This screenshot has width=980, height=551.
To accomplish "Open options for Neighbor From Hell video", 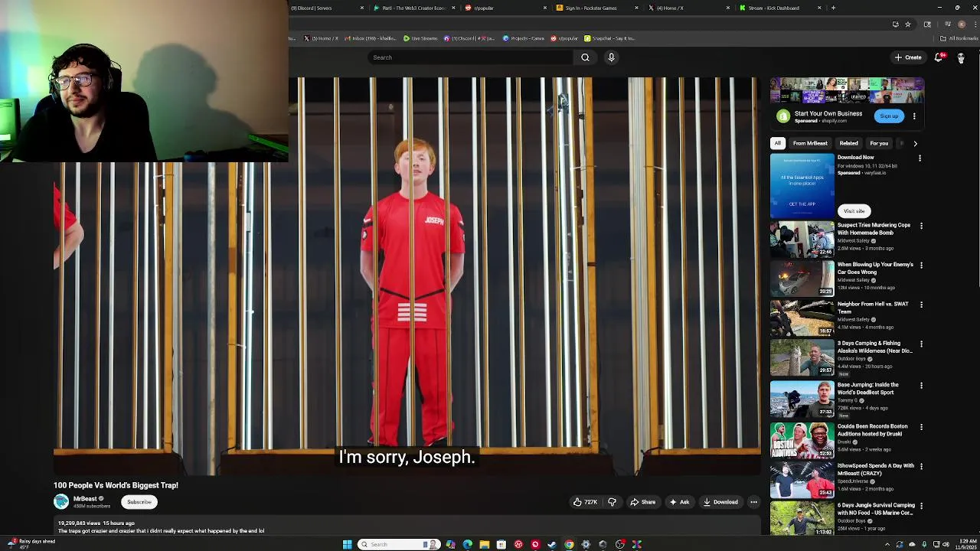I will click(x=921, y=305).
